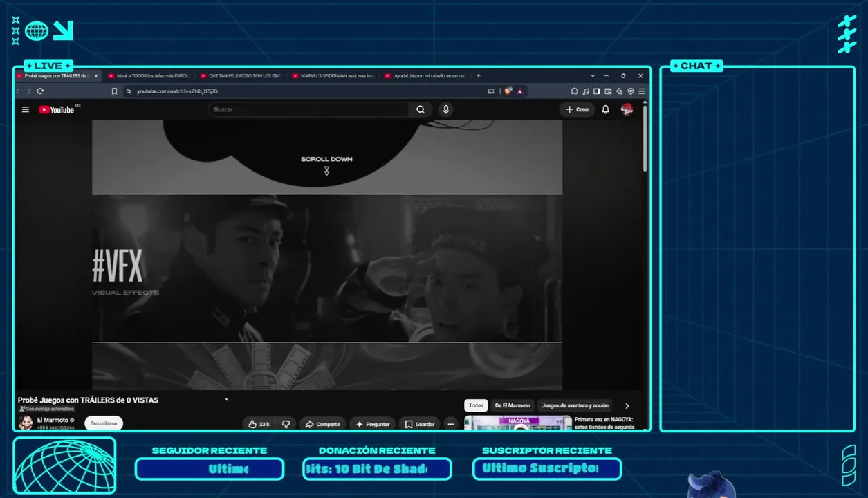Open the NAGOYA recommended video thumbnail
The height and width of the screenshot is (498, 868).
518,423
